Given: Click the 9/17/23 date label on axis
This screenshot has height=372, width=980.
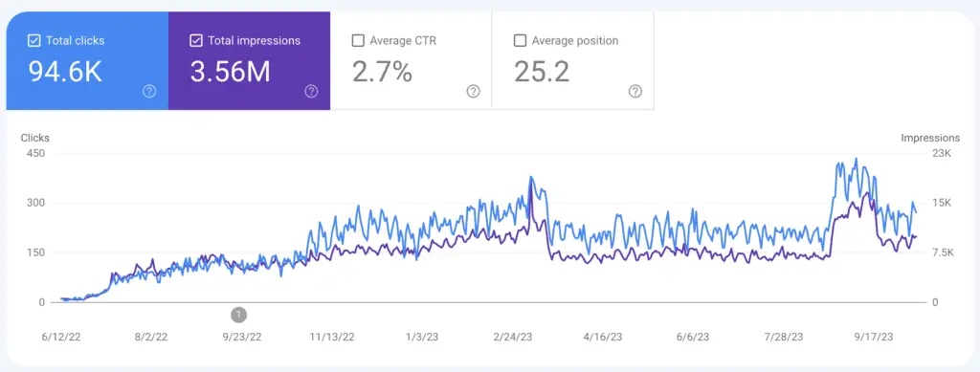Looking at the screenshot, I should point(874,337).
